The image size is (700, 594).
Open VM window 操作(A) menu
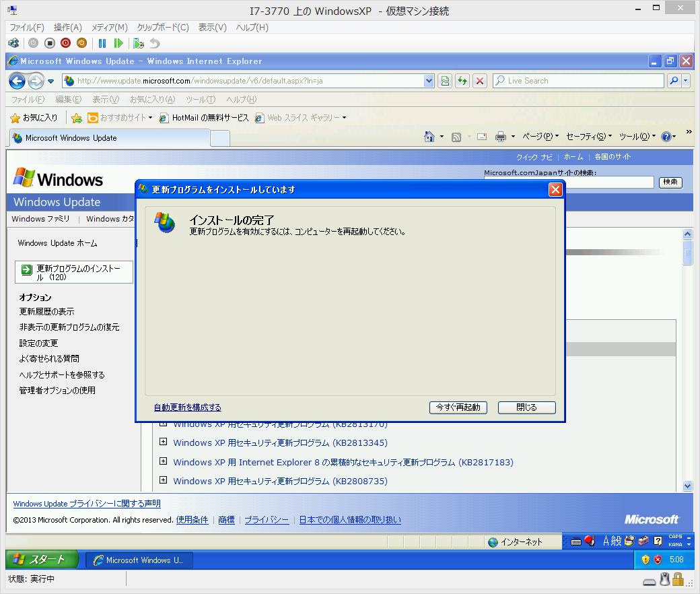click(68, 27)
